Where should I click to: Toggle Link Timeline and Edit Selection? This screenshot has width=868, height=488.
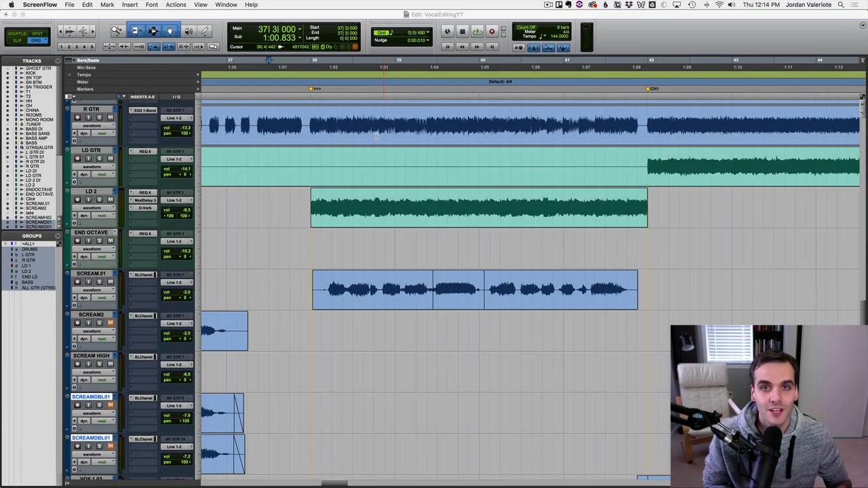pyautogui.click(x=169, y=47)
